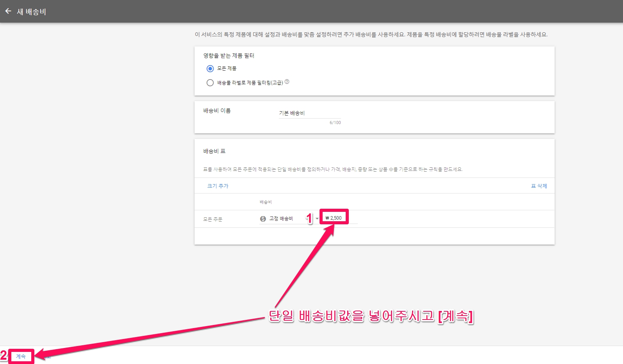Click the 6/100 character counter

tap(335, 123)
